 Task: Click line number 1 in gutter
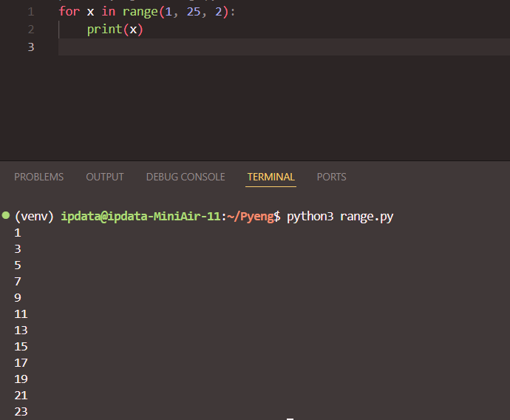point(31,12)
